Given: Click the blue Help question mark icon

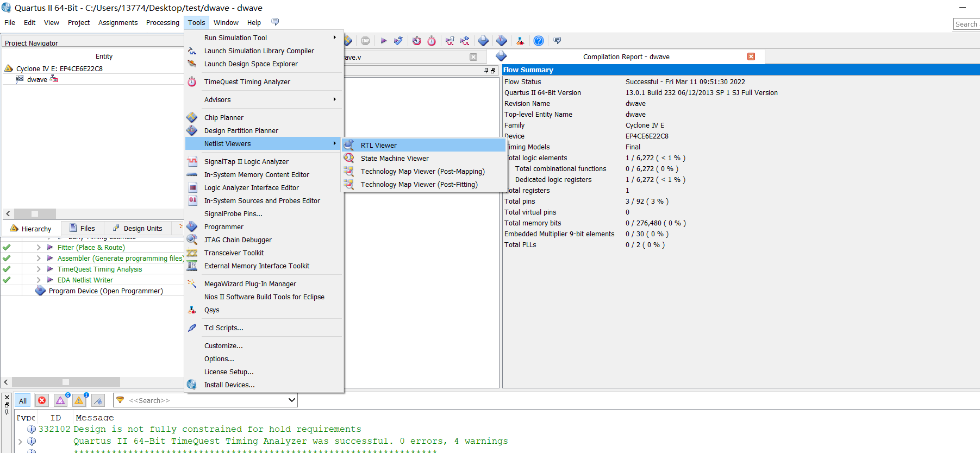Looking at the screenshot, I should pyautogui.click(x=538, y=41).
